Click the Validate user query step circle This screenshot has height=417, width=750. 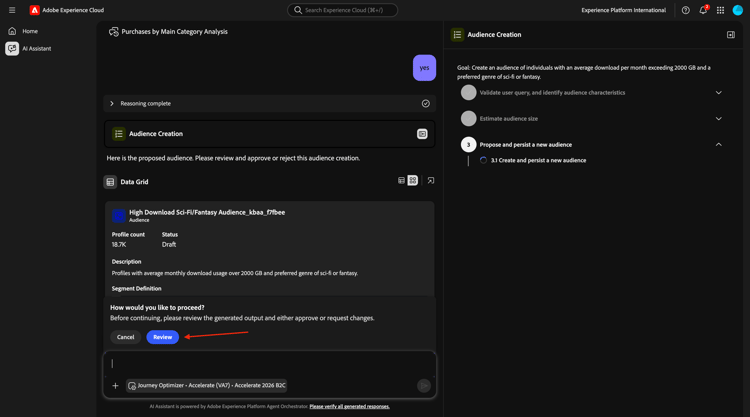click(x=468, y=93)
